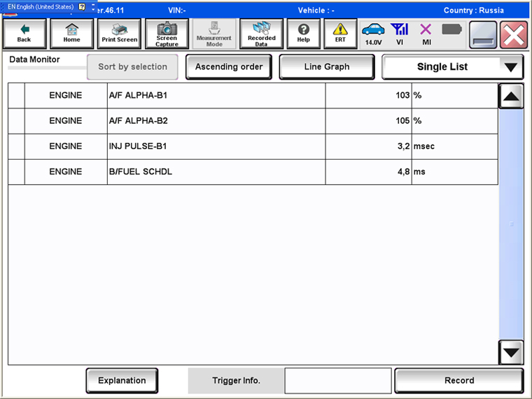Image resolution: width=532 pixels, height=399 pixels.
Task: Click the battery level indicator icon
Action: [451, 29]
